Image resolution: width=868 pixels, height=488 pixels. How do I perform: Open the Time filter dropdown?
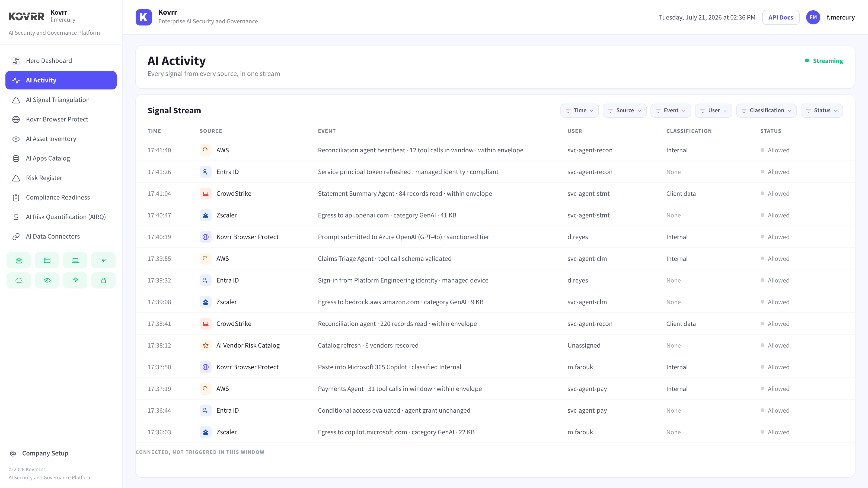point(579,110)
